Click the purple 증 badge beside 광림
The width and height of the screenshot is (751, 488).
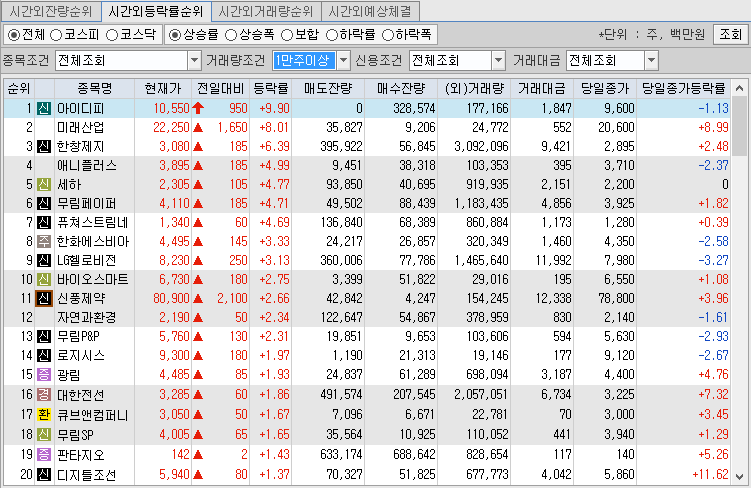point(44,375)
